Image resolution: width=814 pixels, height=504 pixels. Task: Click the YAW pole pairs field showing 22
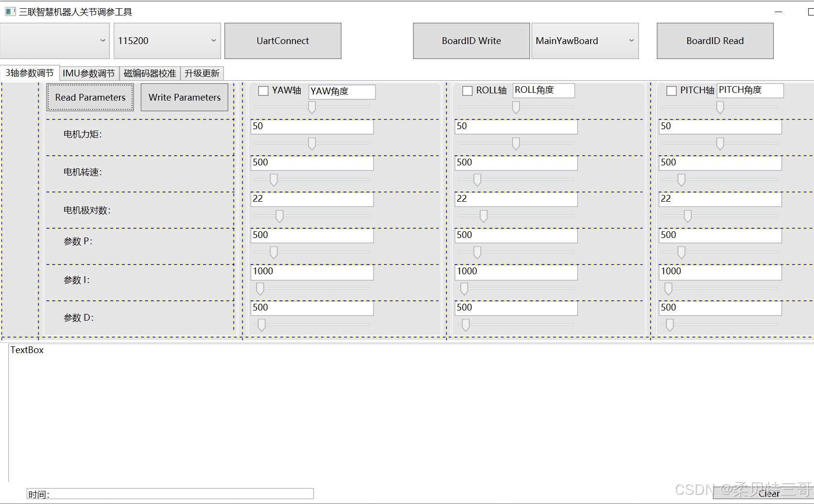pyautogui.click(x=312, y=199)
